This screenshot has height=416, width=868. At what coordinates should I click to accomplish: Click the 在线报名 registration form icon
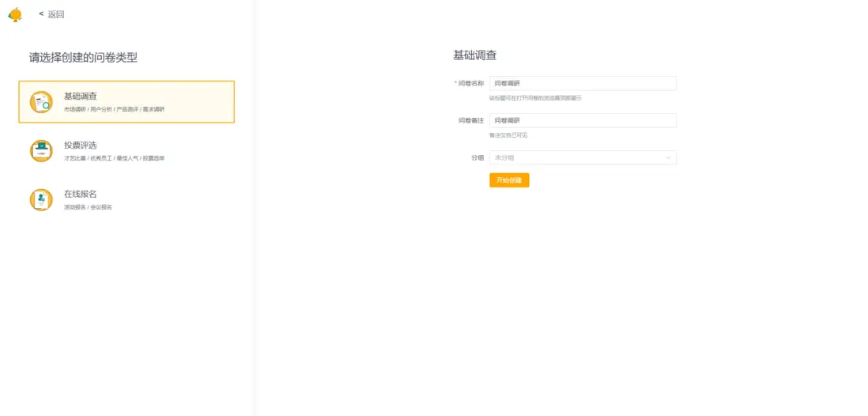coord(41,199)
